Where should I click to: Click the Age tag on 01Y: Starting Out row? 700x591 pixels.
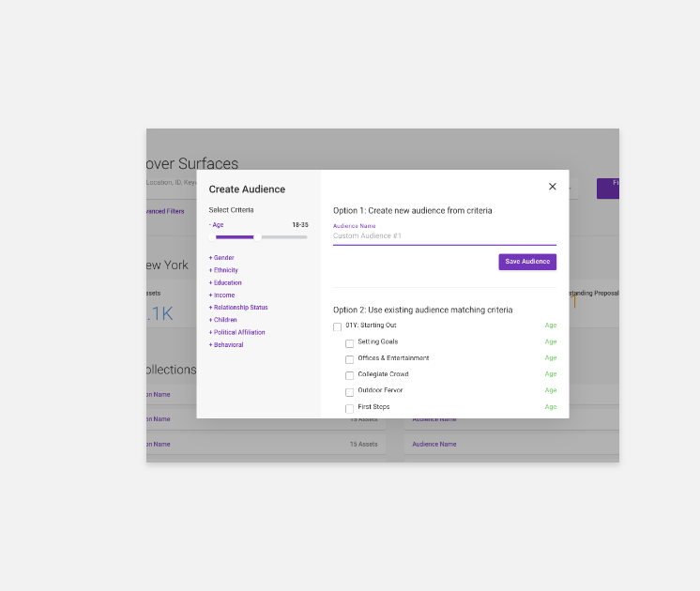(551, 326)
